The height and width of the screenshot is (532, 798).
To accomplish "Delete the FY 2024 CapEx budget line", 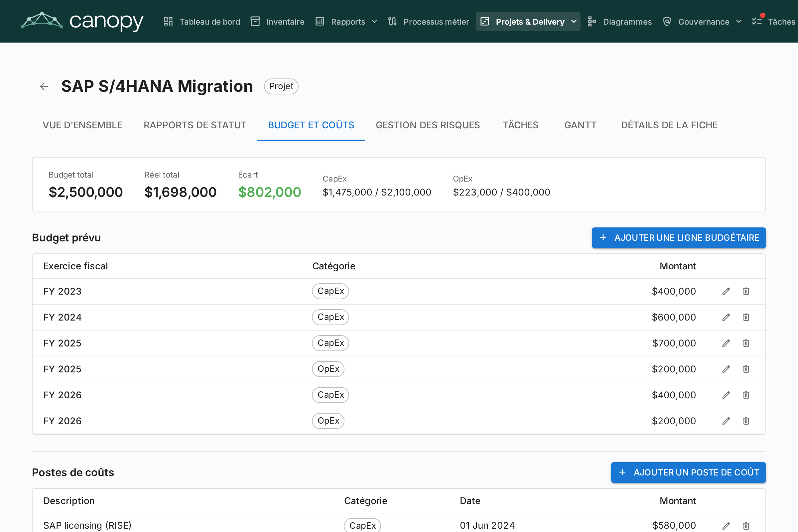I will pyautogui.click(x=746, y=317).
